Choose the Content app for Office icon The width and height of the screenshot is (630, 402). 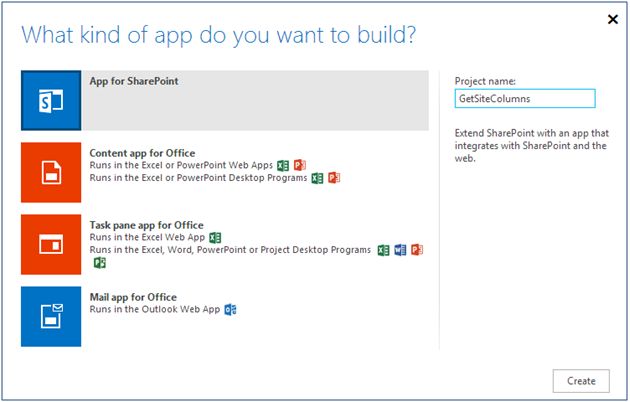51,172
